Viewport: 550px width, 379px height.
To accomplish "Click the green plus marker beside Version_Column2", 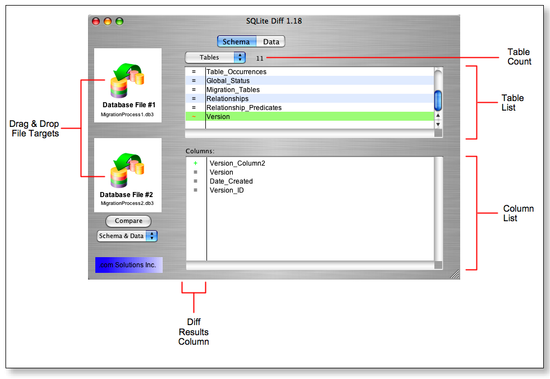I will pyautogui.click(x=195, y=163).
